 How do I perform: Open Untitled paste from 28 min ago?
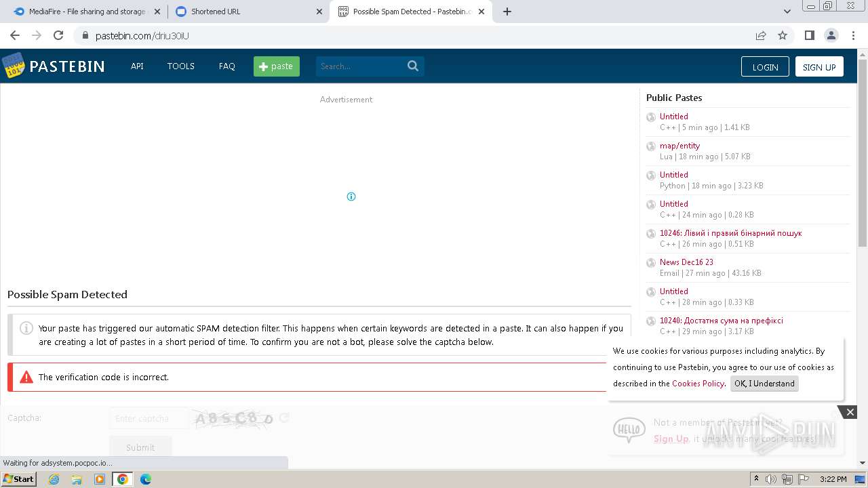click(673, 291)
